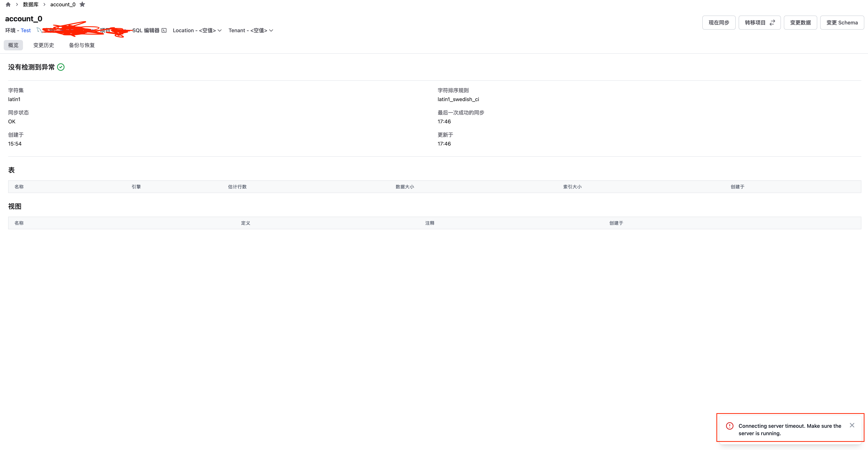Screen dimensions: 868x450
Task: Click the latin1 character set value
Action: click(x=14, y=99)
